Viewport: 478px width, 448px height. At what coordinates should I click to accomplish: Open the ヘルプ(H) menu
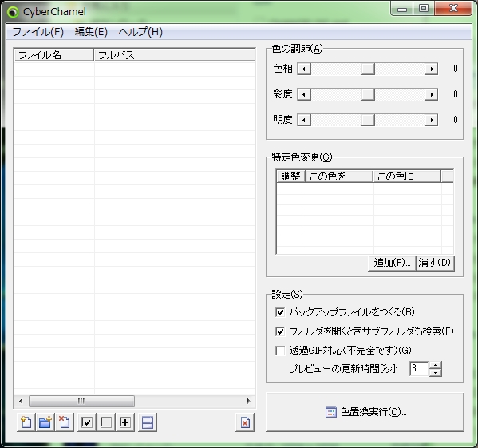[140, 32]
